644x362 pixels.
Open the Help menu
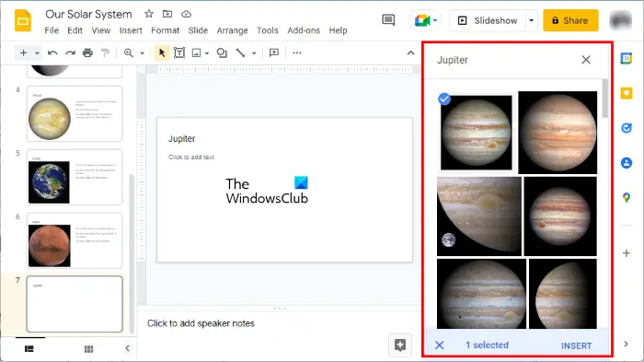[x=338, y=30]
